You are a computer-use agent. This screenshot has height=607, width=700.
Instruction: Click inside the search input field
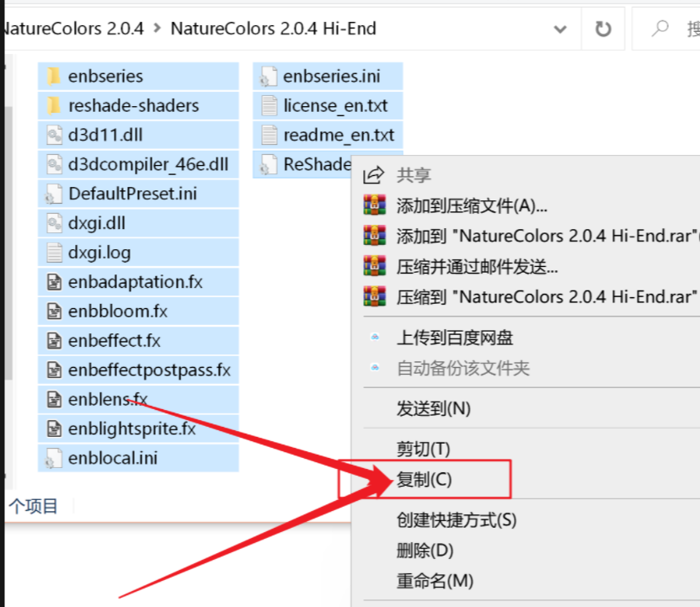(x=666, y=29)
